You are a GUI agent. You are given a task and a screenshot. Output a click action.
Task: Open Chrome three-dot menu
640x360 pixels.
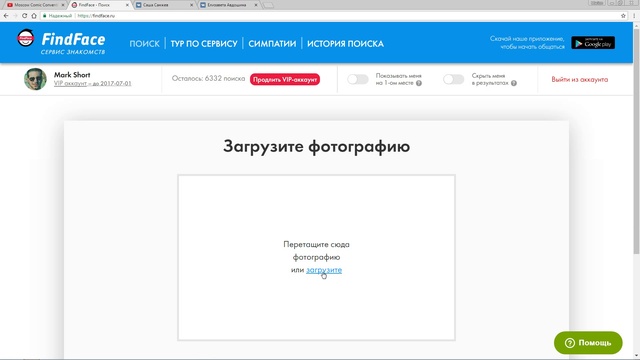634,16
